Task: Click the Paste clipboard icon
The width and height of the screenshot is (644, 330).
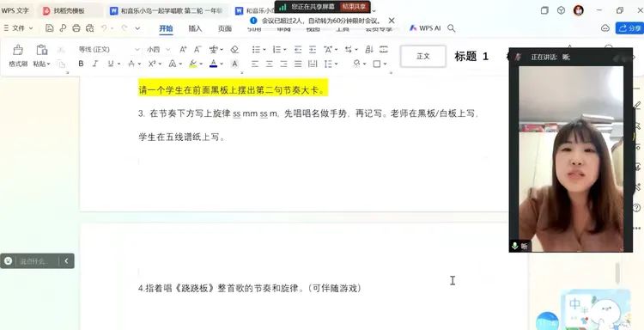Action: pos(41,50)
